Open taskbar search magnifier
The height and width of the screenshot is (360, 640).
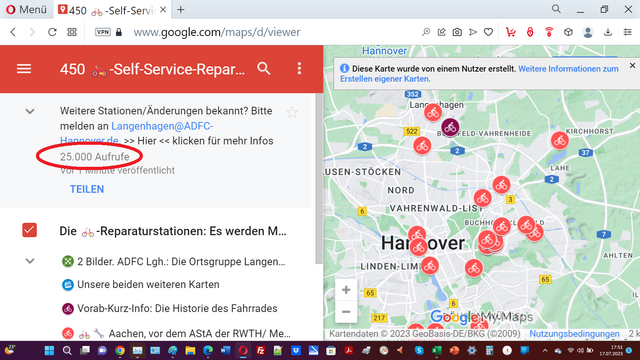pyautogui.click(x=67, y=350)
